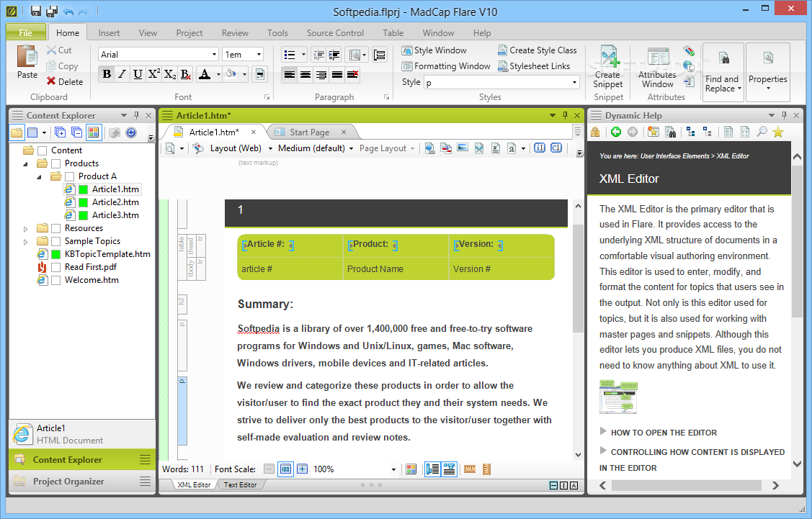
Task: Open the font color picker (A icon)
Action: coord(205,74)
